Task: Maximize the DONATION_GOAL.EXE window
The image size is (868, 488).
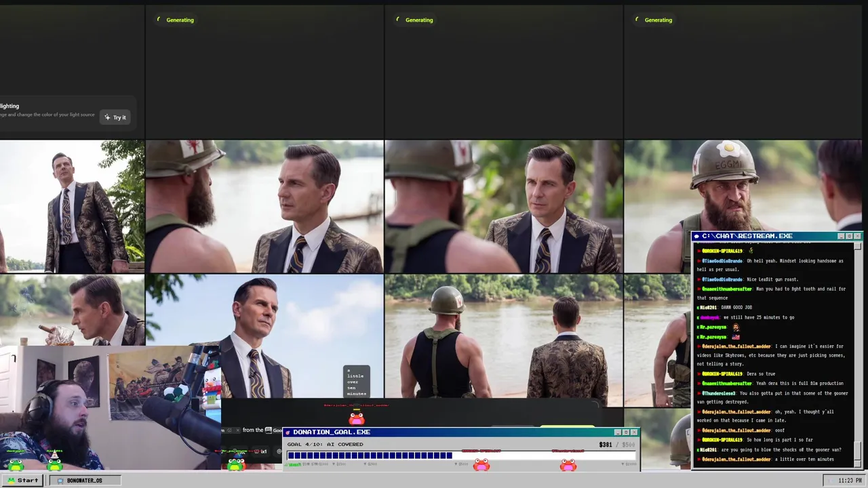Action: coord(626,432)
